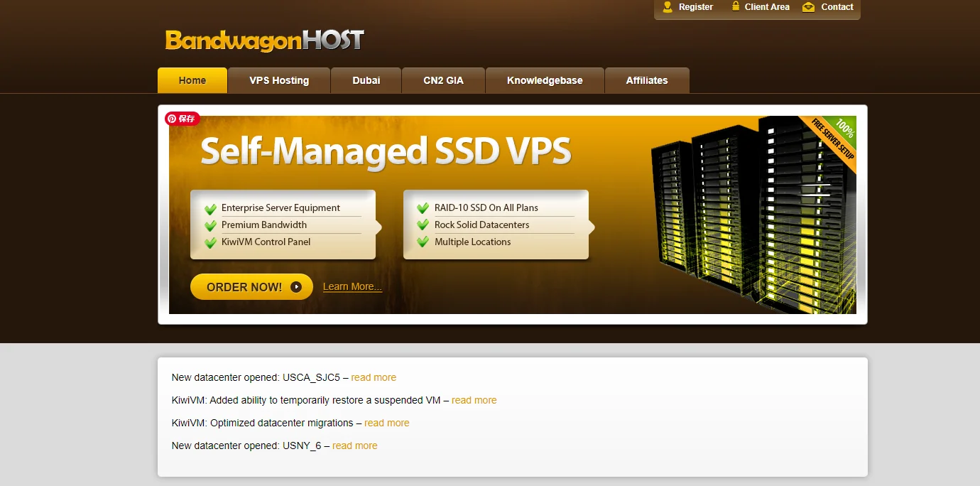Image resolution: width=980 pixels, height=486 pixels.
Task: Click the play arrow on Order Now button
Action: click(296, 287)
